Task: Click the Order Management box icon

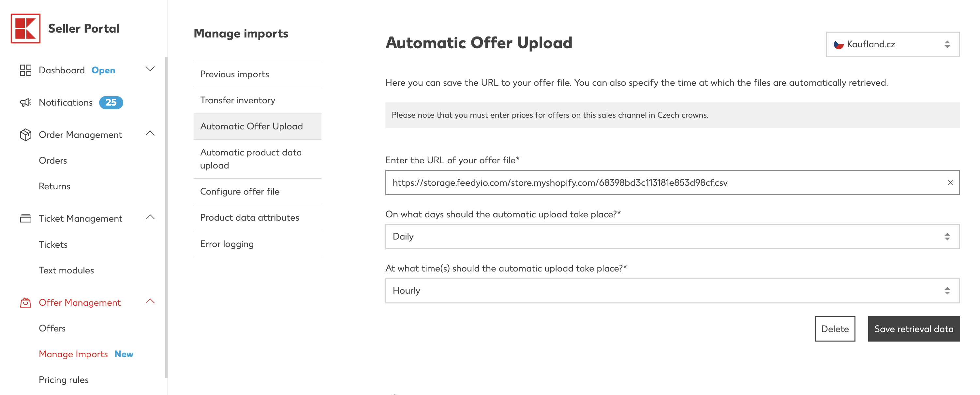Action: [25, 135]
